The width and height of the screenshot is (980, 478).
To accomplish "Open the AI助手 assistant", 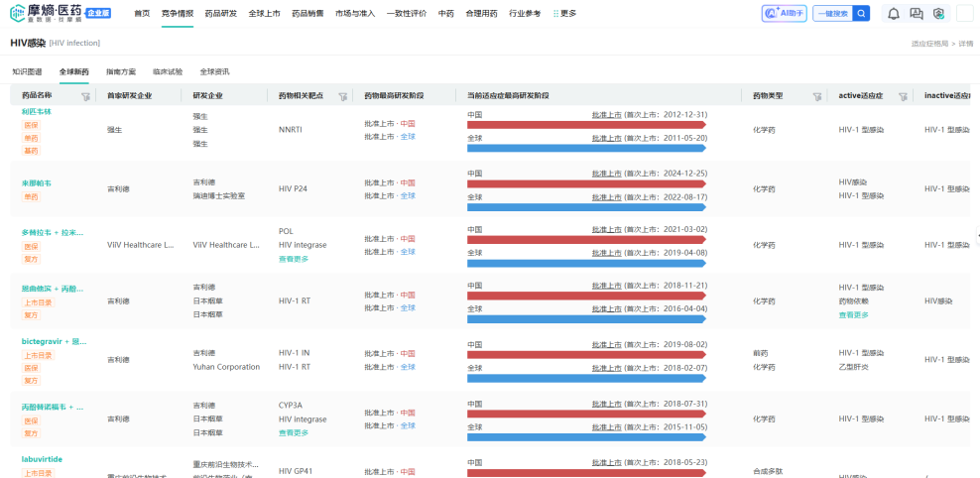I will [x=784, y=13].
